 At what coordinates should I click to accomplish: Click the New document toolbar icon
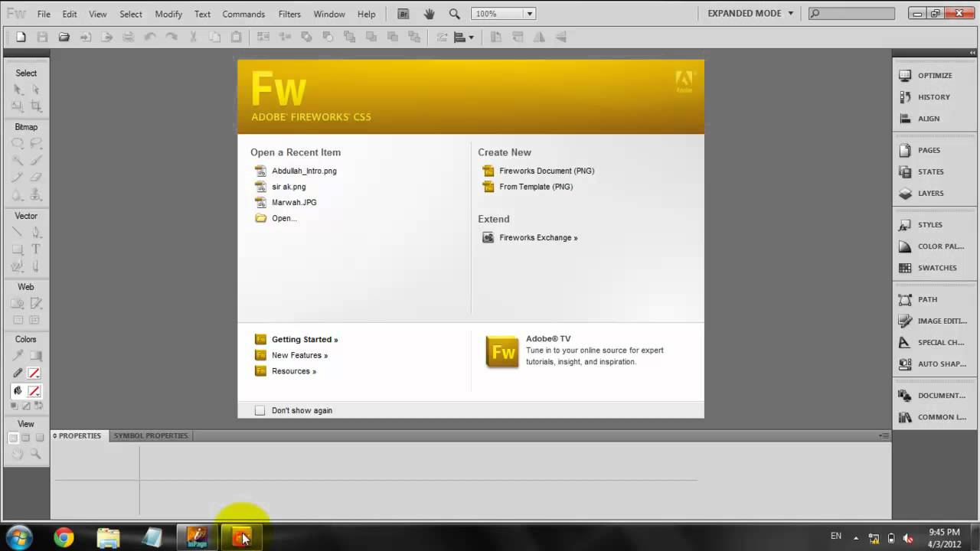pyautogui.click(x=21, y=37)
